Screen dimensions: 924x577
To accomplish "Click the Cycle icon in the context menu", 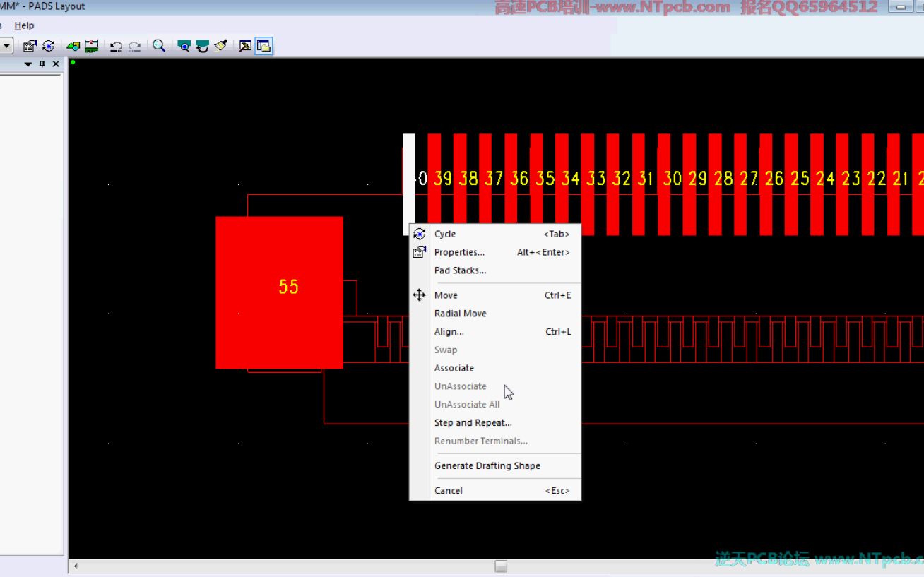I will (x=419, y=233).
